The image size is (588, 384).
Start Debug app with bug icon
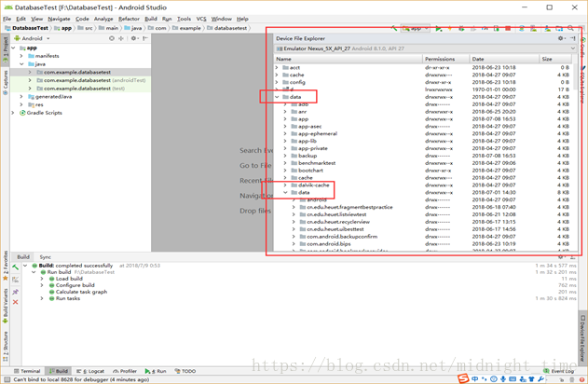point(461,29)
